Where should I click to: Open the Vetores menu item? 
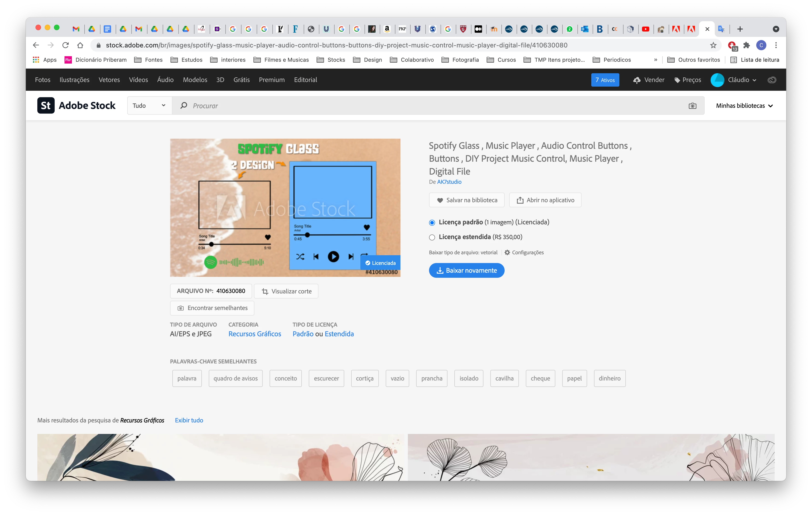[109, 80]
